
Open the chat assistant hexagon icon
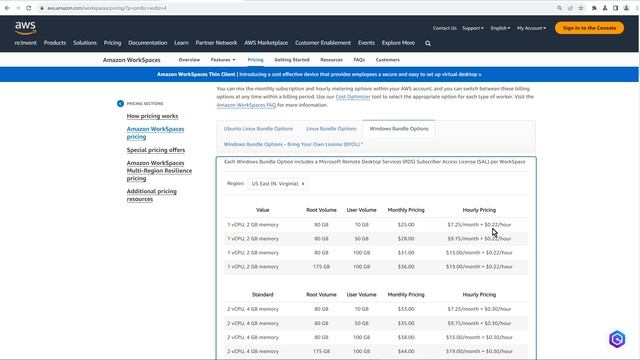pyautogui.click(x=617, y=339)
